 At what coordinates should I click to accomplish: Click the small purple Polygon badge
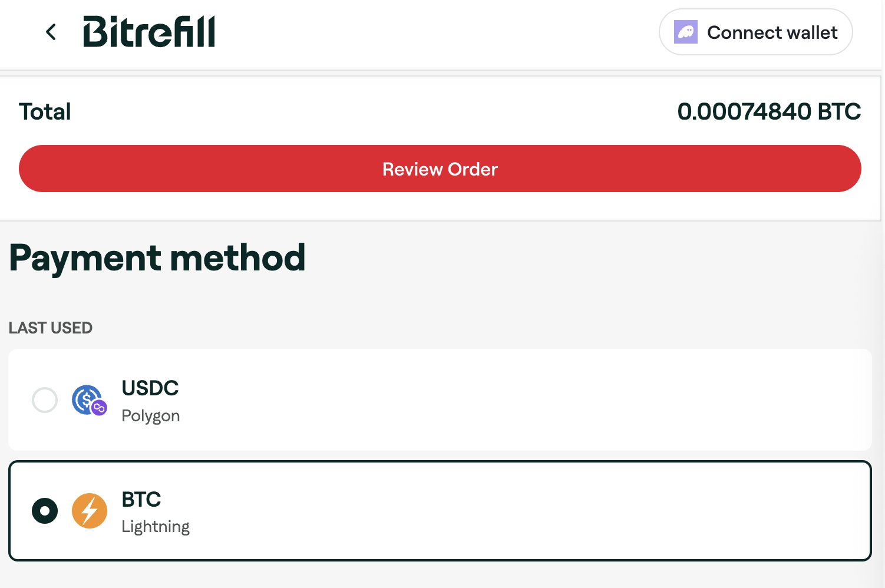100,408
